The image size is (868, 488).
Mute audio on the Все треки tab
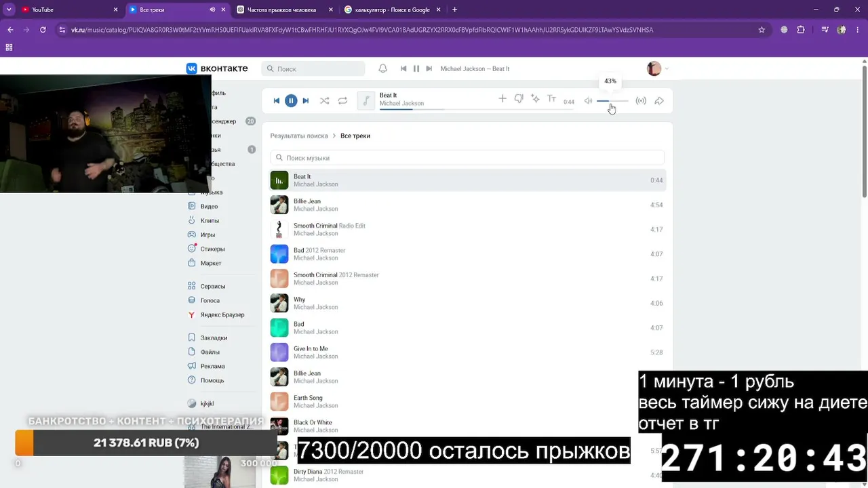click(x=212, y=9)
